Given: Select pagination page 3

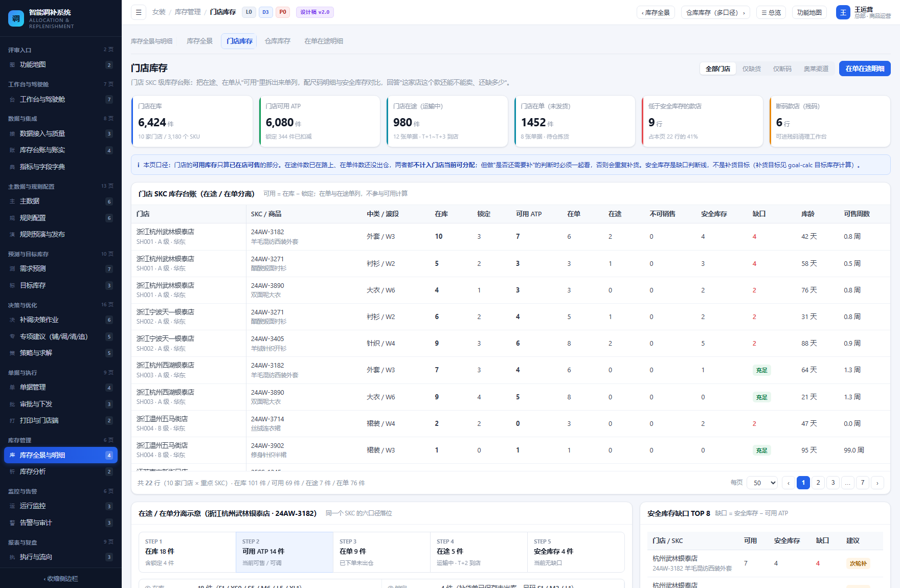Looking at the screenshot, I should [833, 483].
